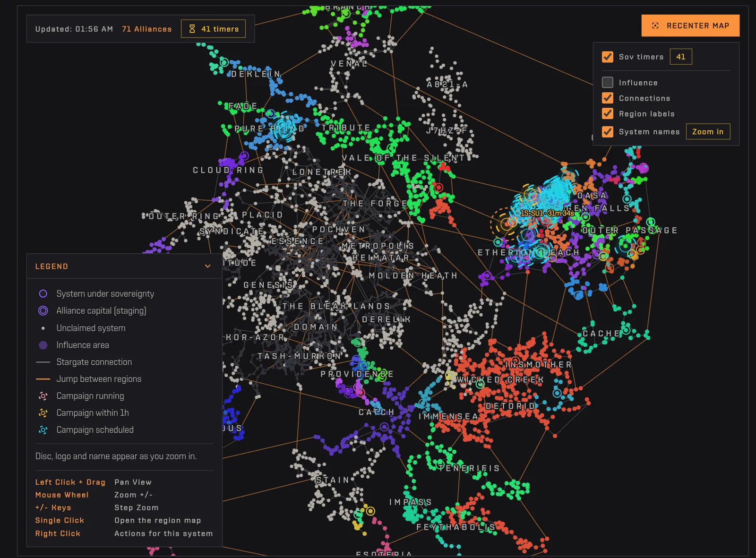The image size is (756, 558).
Task: Click the ETHERIUM REACH region label
Action: 528,253
